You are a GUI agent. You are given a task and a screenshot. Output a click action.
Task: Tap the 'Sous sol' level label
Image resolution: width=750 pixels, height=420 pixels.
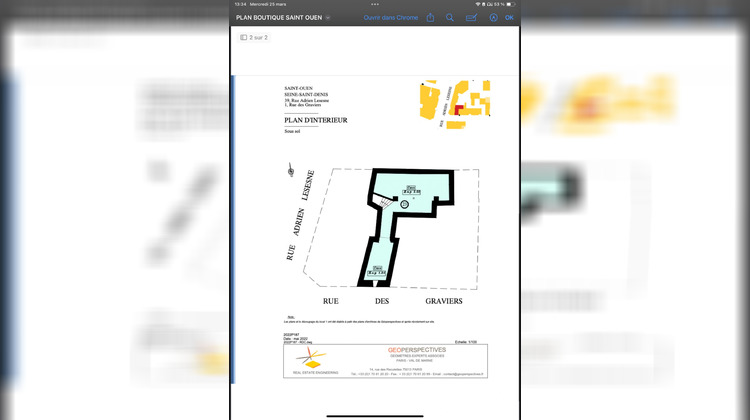coord(292,131)
